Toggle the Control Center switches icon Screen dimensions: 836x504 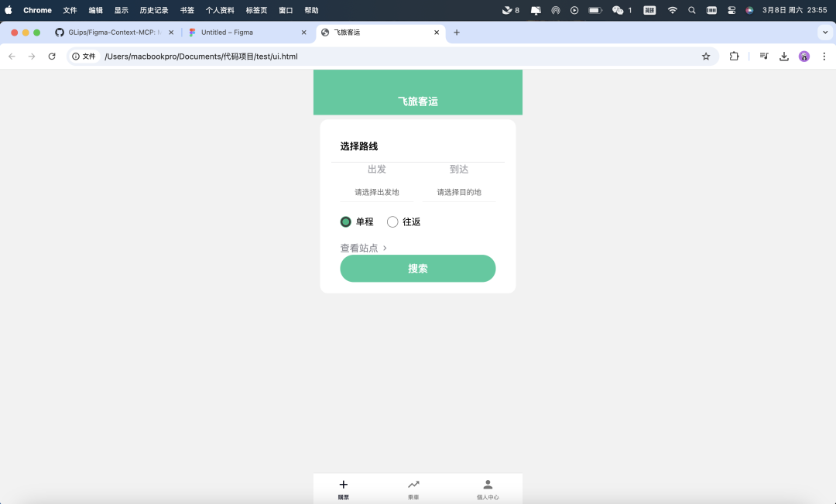click(x=732, y=10)
